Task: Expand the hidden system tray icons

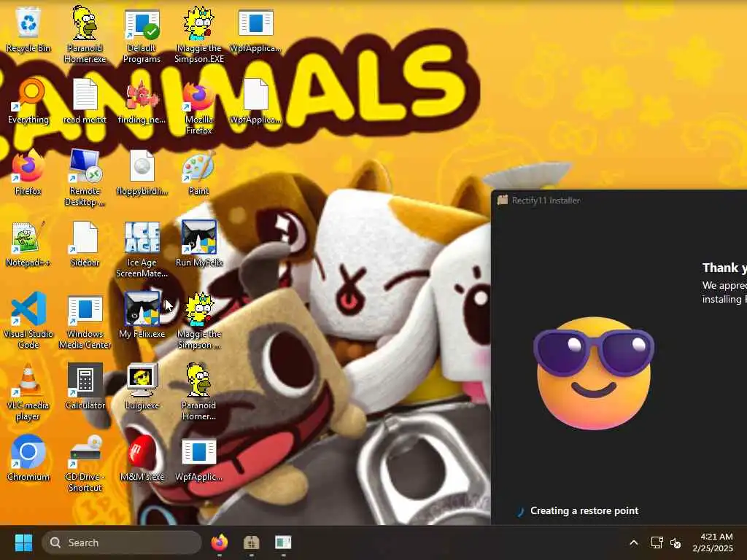Action: pos(634,542)
